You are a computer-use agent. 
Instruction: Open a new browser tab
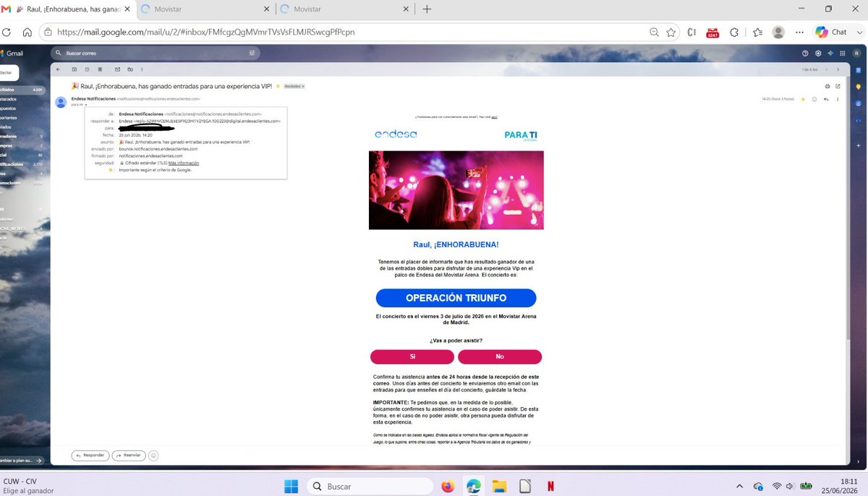(x=427, y=9)
